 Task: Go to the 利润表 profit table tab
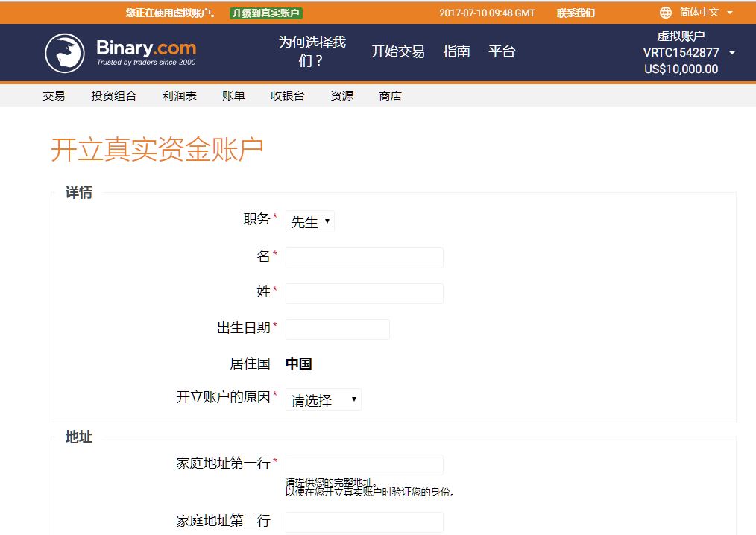point(179,95)
